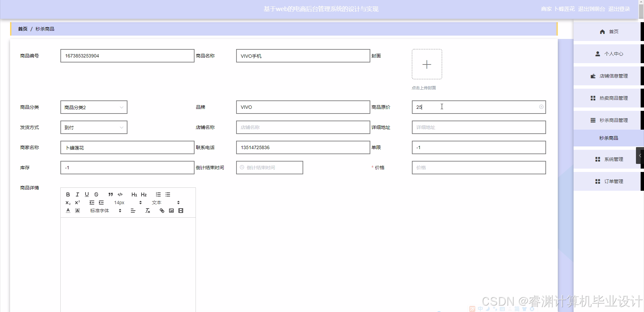The image size is (644, 312).
Task: Upload cover image via plus box
Action: pyautogui.click(x=427, y=64)
